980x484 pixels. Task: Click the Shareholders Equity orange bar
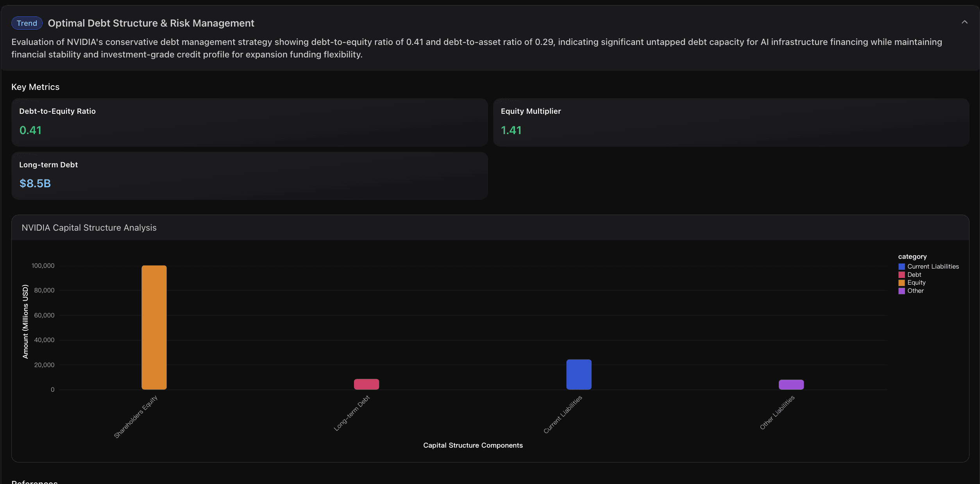[154, 328]
